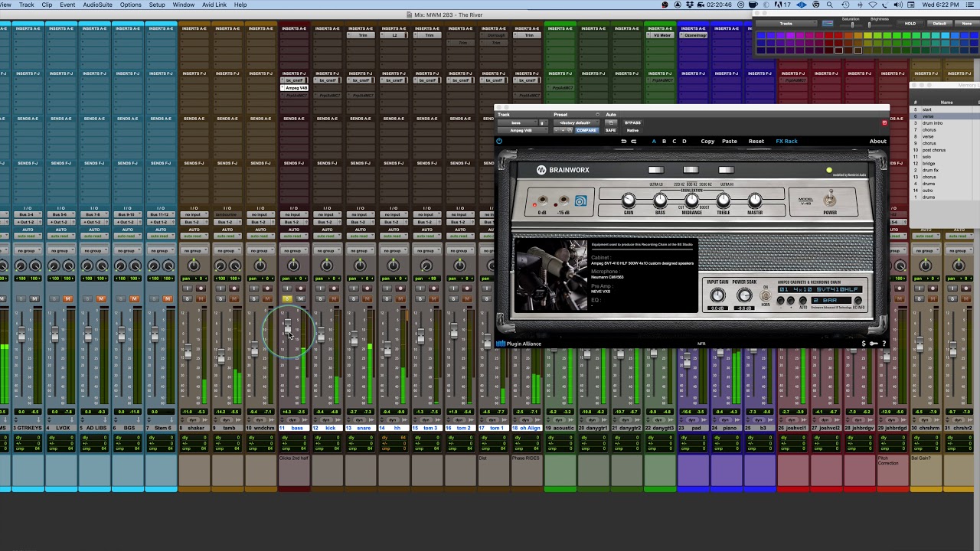Adjust the Saturation slider in color palette
This screenshot has height=551, width=980.
tap(851, 24)
